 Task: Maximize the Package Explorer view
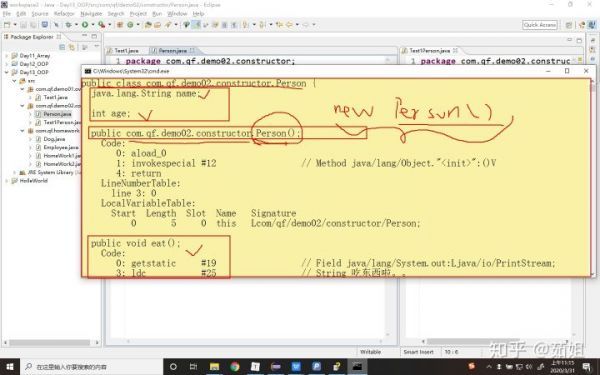click(94, 36)
